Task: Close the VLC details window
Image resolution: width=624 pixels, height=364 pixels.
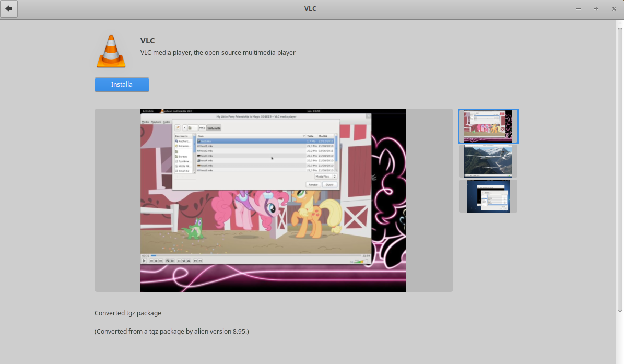Action: tap(614, 9)
